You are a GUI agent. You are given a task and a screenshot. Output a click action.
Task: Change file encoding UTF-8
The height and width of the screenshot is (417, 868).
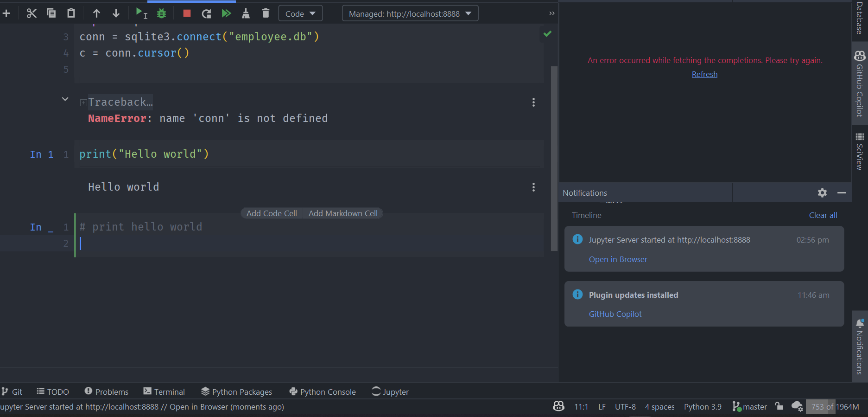pyautogui.click(x=625, y=407)
